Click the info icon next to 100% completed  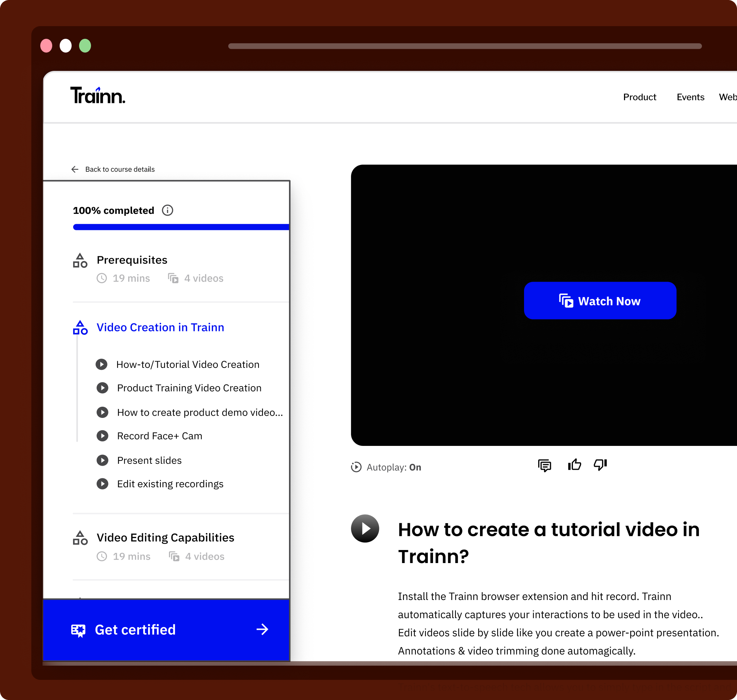[x=167, y=210]
